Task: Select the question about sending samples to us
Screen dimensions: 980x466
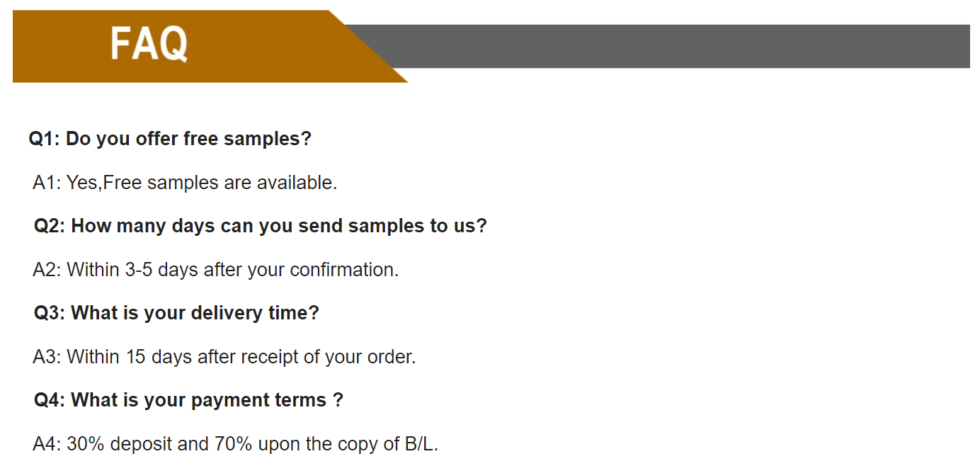Action: pos(279,226)
